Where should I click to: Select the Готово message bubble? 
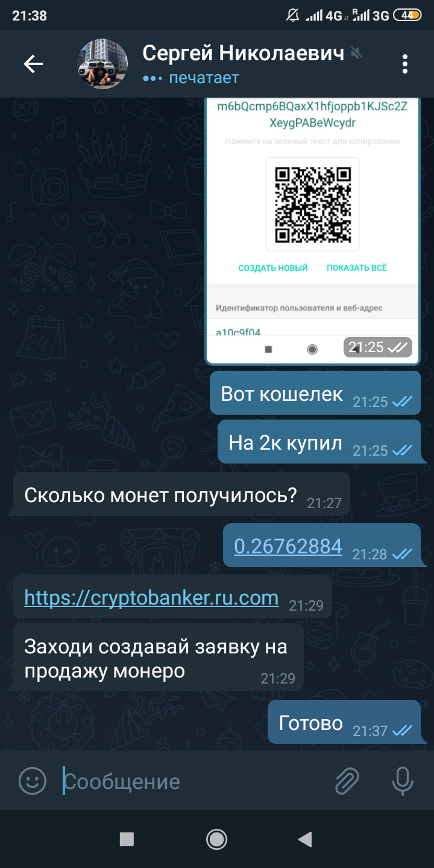click(344, 722)
